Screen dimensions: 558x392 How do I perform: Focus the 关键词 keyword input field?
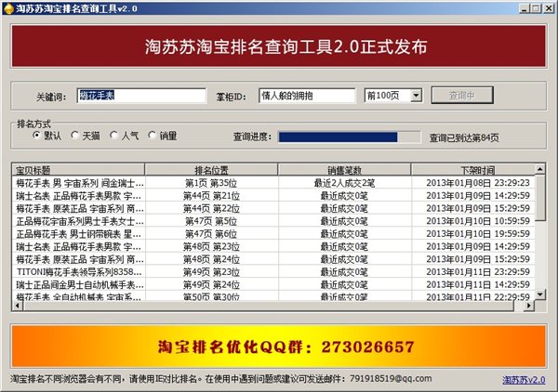click(x=141, y=96)
